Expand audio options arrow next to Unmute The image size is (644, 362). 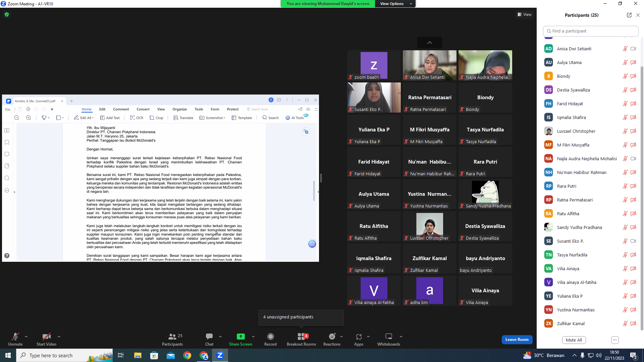26,337
